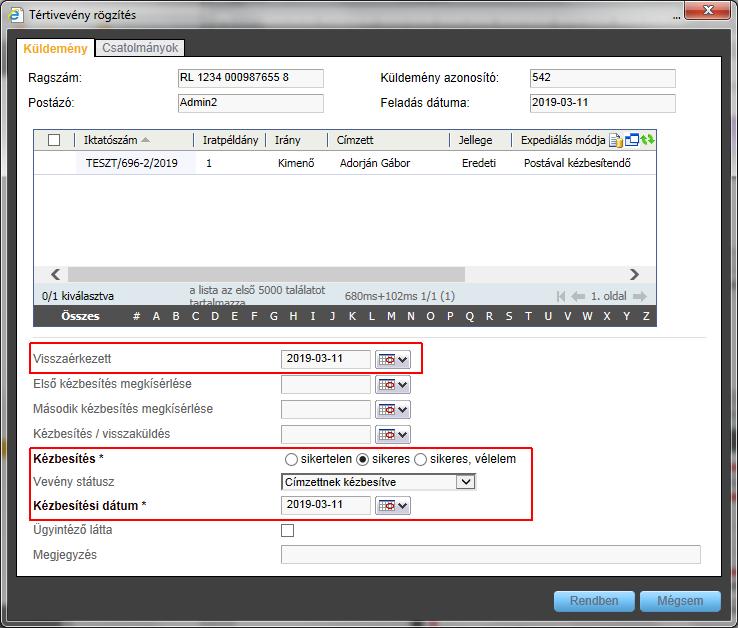Click the Első kézbesítés megkísérlése date field

click(x=326, y=384)
